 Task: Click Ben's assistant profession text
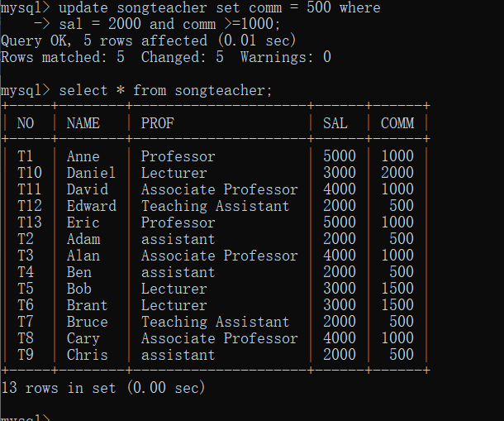coord(178,272)
